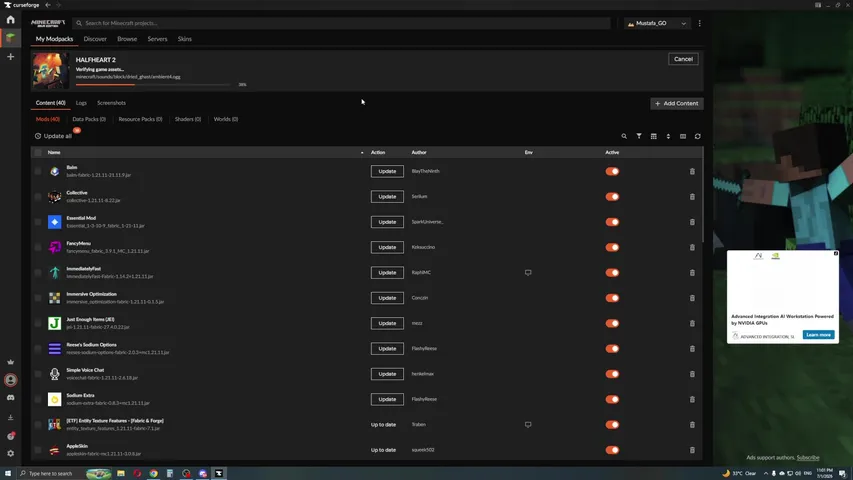Open the CurseForge home icon in sidebar
The width and height of the screenshot is (853, 480).
(10, 20)
